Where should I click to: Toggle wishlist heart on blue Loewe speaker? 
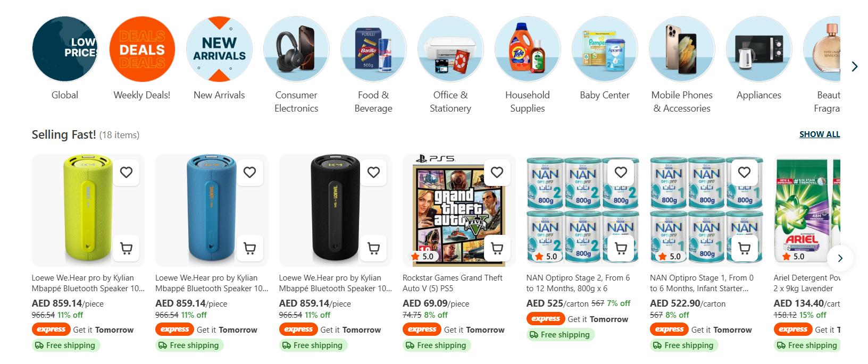[x=250, y=172]
